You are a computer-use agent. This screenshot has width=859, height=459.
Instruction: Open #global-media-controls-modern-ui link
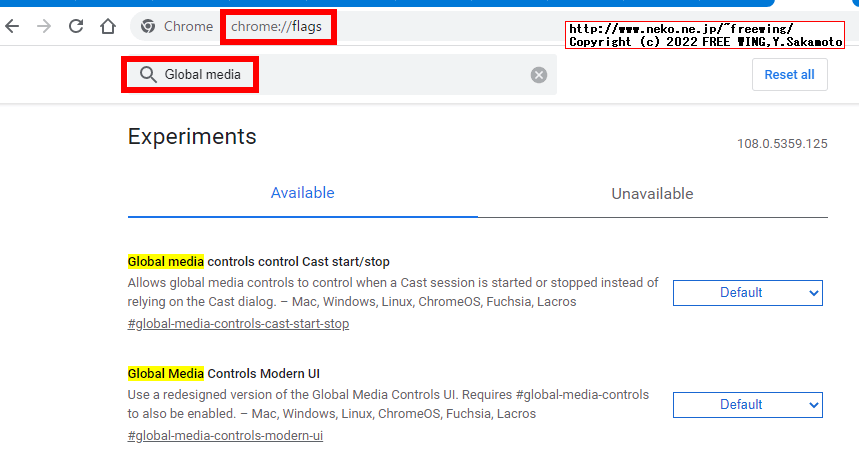pos(225,435)
